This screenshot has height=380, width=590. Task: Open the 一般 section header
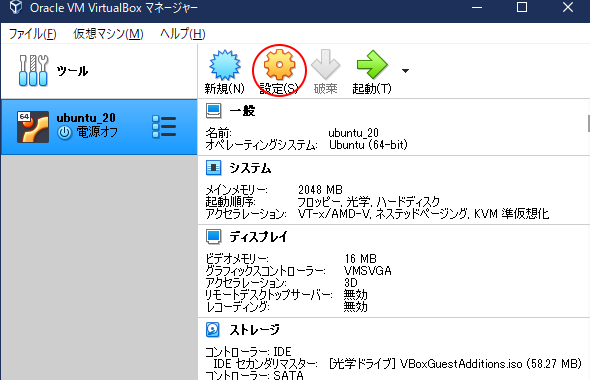[242, 111]
